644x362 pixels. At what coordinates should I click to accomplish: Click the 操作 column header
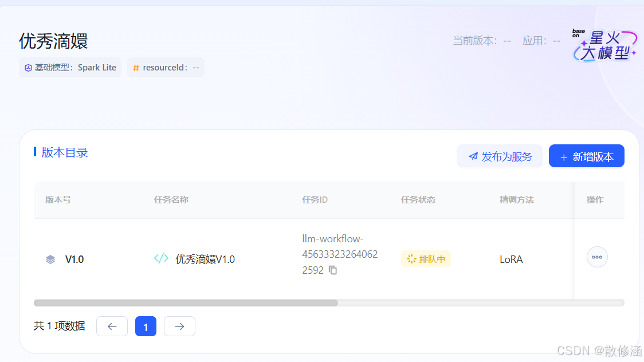595,200
